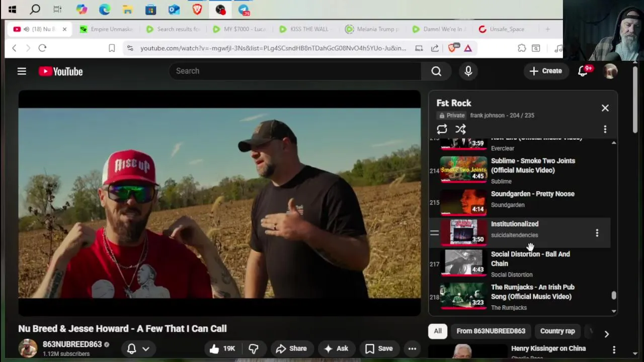644x362 pixels.
Task: Show more filter chips arrow
Action: point(606,334)
